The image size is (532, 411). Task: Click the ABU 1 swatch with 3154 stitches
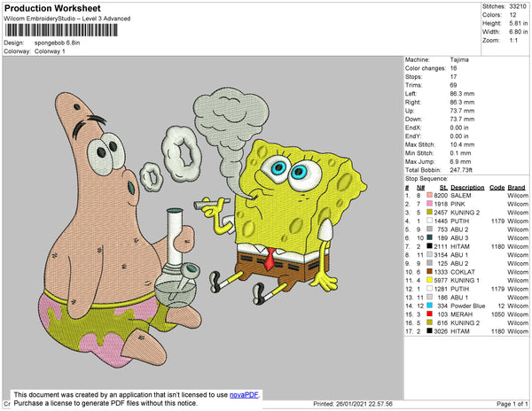click(429, 255)
